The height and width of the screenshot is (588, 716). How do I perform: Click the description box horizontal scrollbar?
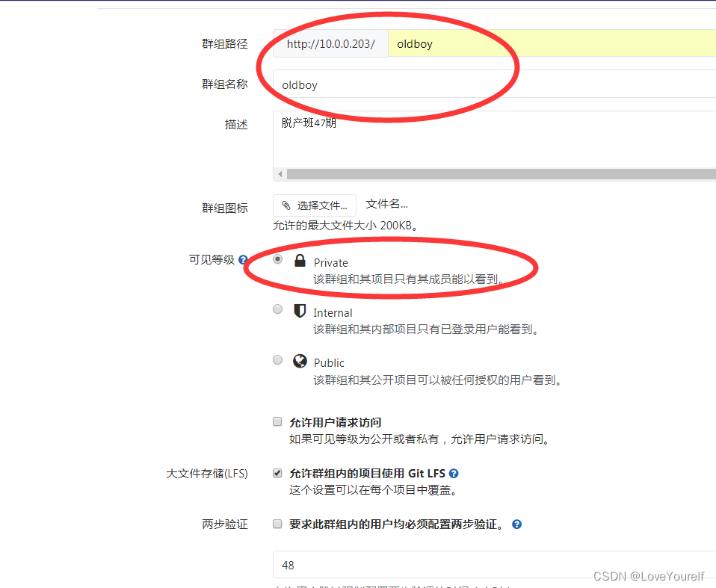pos(501,174)
